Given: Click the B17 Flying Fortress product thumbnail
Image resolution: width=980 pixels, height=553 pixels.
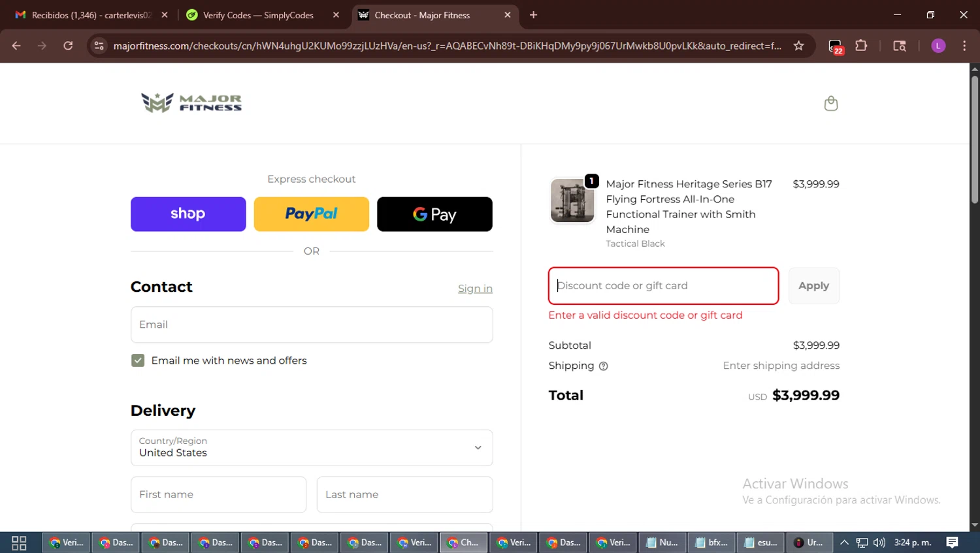Looking at the screenshot, I should (572, 200).
